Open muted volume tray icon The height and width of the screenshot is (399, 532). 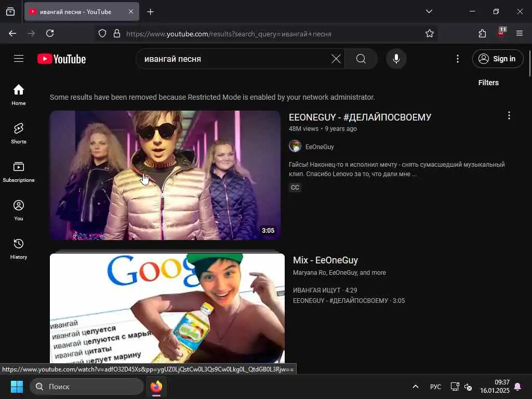pos(468,387)
